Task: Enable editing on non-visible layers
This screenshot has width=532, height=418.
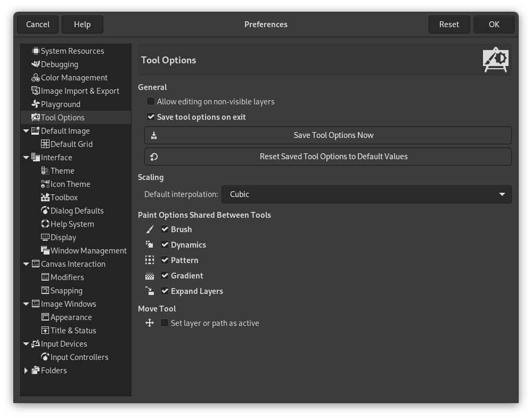Action: point(150,101)
